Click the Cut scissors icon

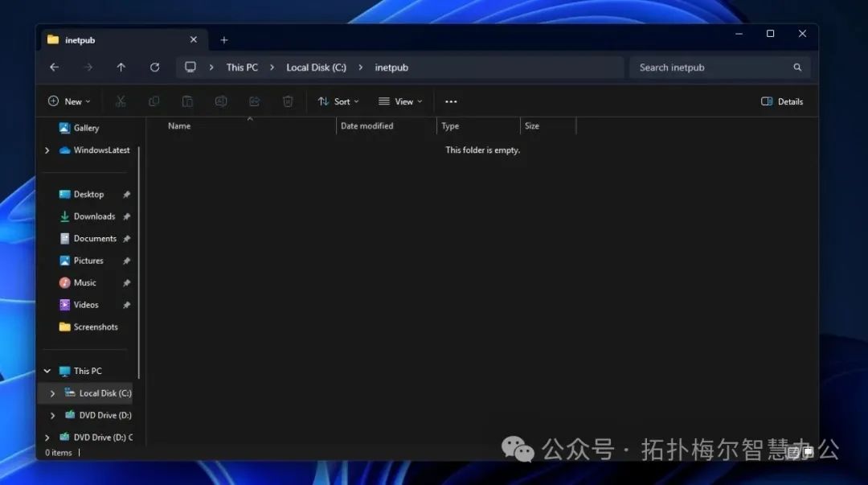(121, 101)
